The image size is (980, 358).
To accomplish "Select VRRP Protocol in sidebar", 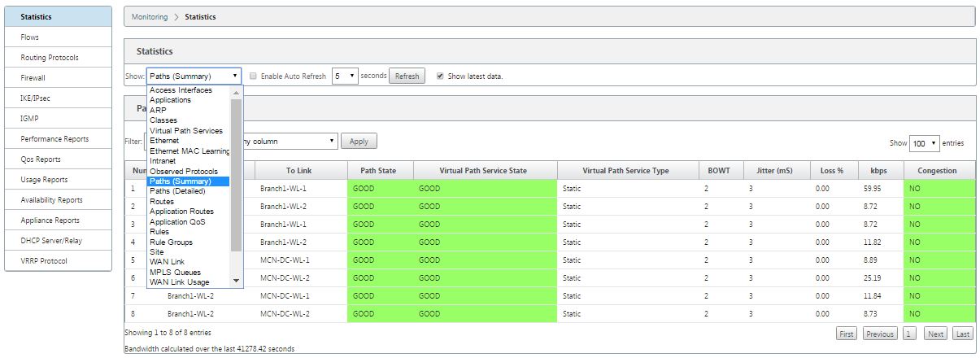I will (x=58, y=261).
